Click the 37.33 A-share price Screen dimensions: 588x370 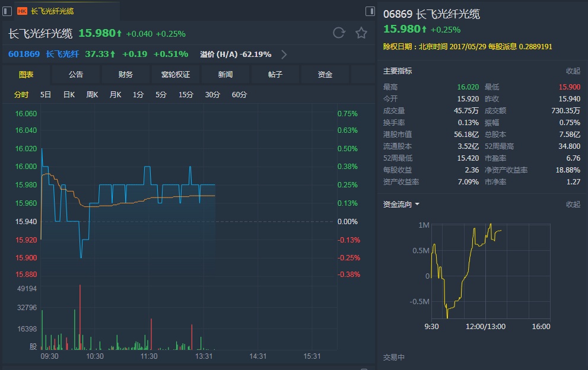(x=97, y=54)
